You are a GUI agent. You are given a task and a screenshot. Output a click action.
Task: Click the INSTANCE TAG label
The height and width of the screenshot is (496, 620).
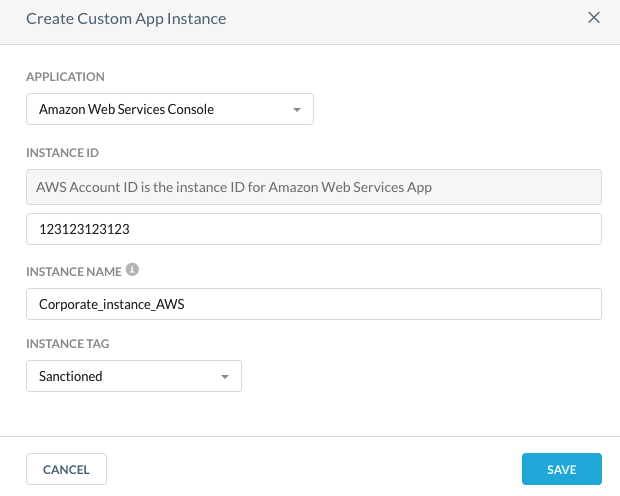click(68, 344)
